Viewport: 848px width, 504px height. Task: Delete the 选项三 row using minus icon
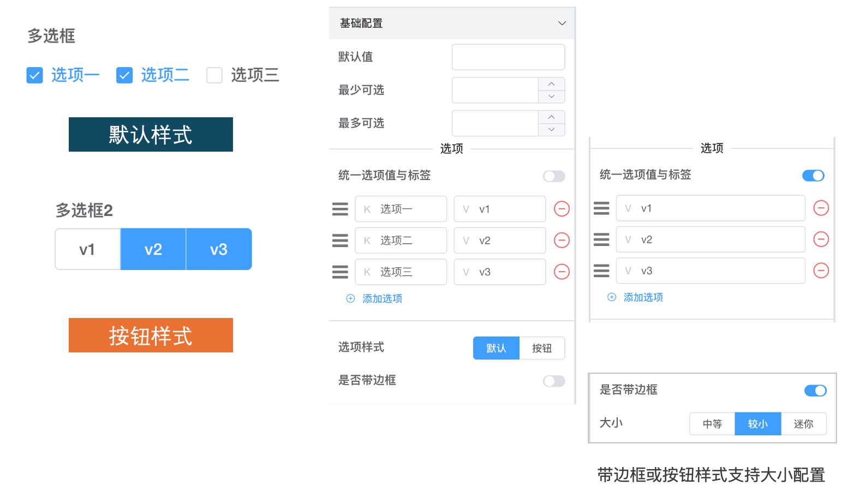point(562,272)
